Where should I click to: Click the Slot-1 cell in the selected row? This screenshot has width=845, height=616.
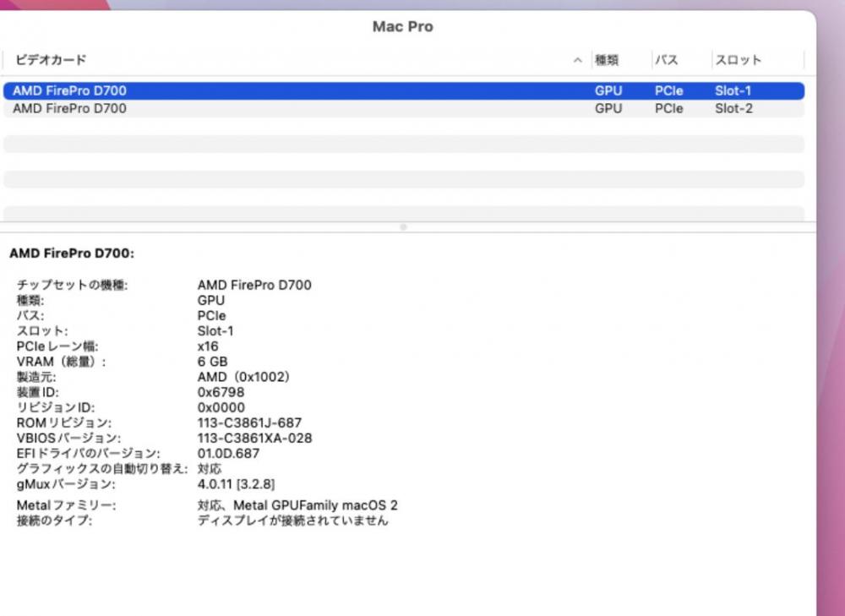[733, 90]
